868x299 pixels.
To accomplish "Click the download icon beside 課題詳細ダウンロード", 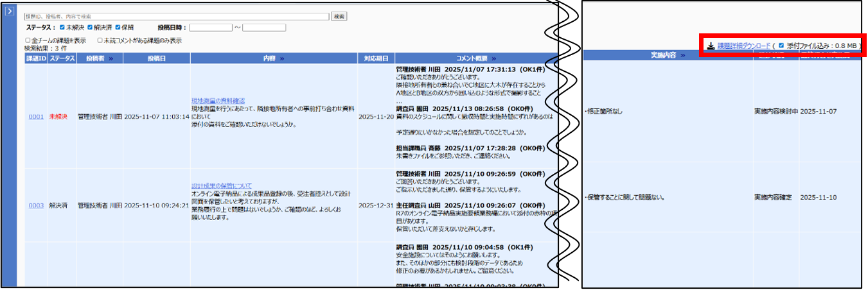I will pyautogui.click(x=711, y=46).
